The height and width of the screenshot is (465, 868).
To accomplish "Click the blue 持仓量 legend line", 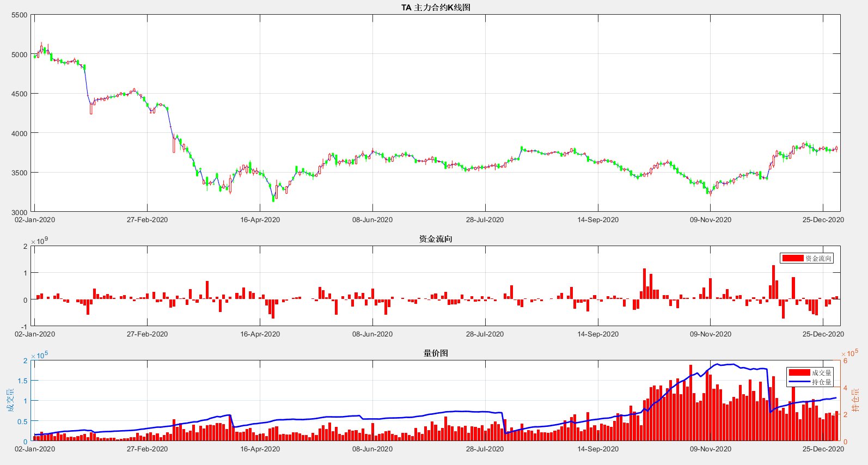I will [799, 382].
